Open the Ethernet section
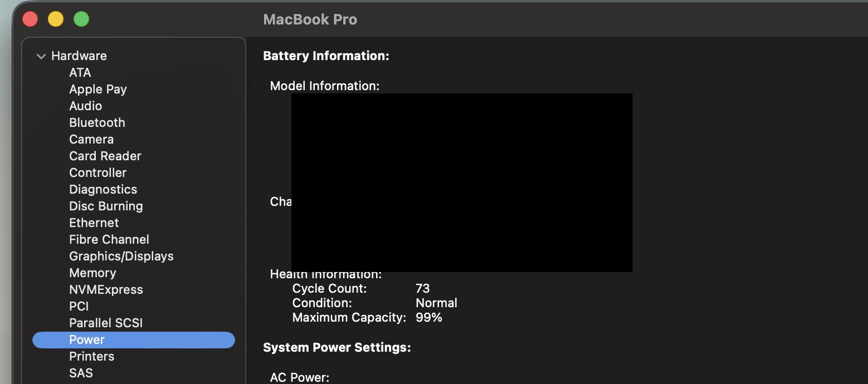 pyautogui.click(x=94, y=223)
